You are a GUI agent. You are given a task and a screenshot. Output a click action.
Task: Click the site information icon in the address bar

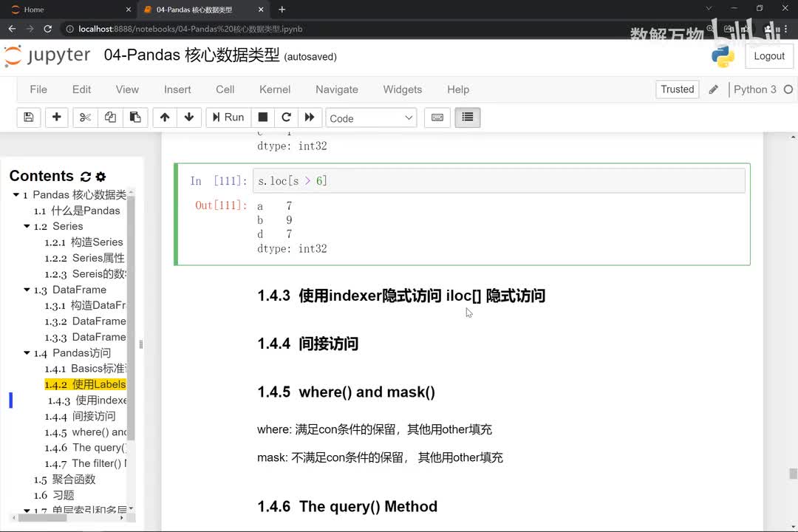click(69, 29)
